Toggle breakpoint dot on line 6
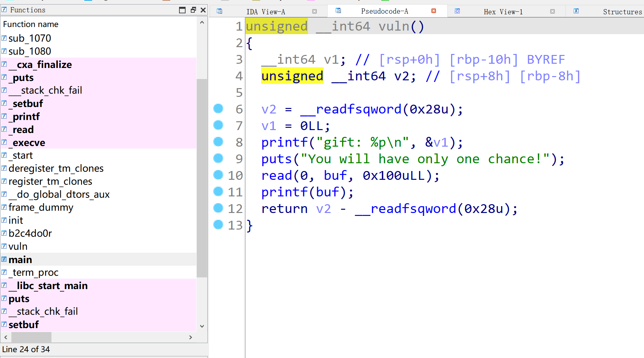Image resolution: width=644 pixels, height=358 pixels. click(x=218, y=108)
